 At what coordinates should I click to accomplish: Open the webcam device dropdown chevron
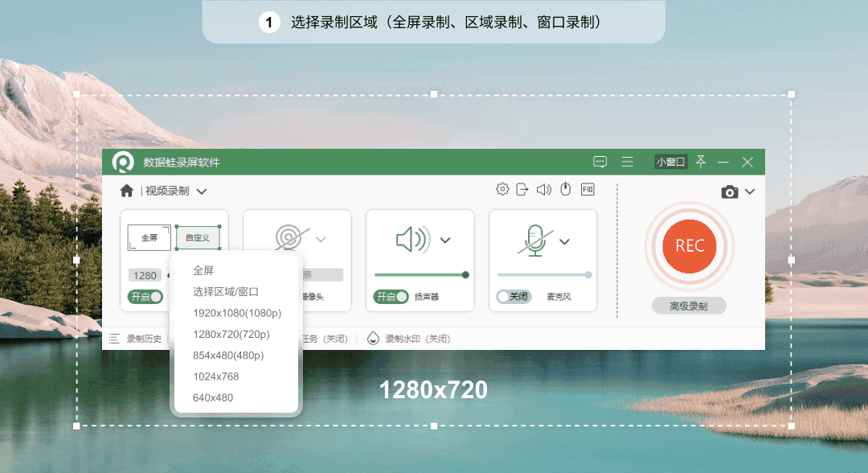point(321,239)
